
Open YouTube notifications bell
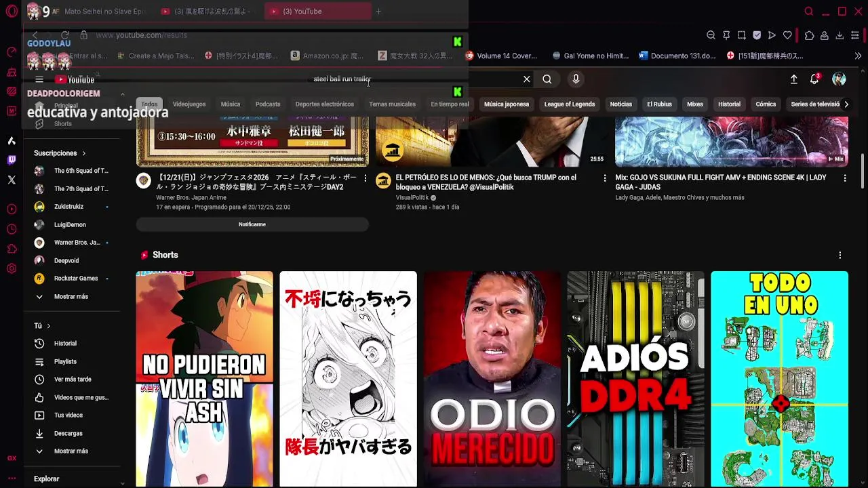814,79
